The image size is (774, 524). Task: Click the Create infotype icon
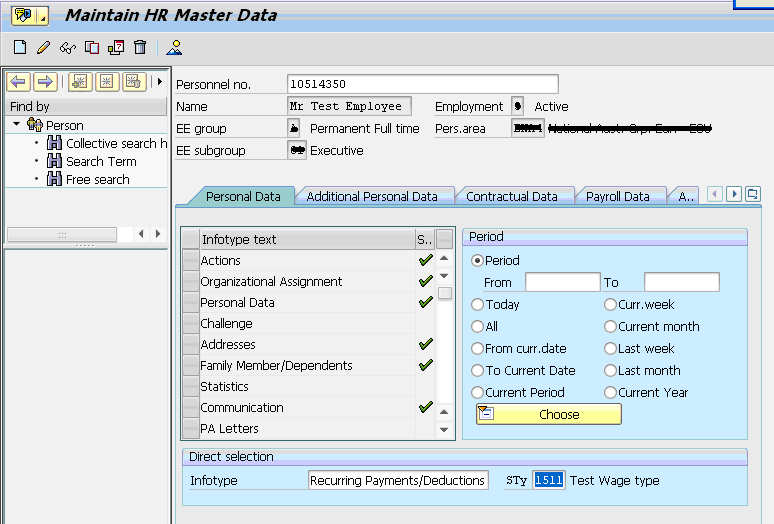(x=20, y=47)
